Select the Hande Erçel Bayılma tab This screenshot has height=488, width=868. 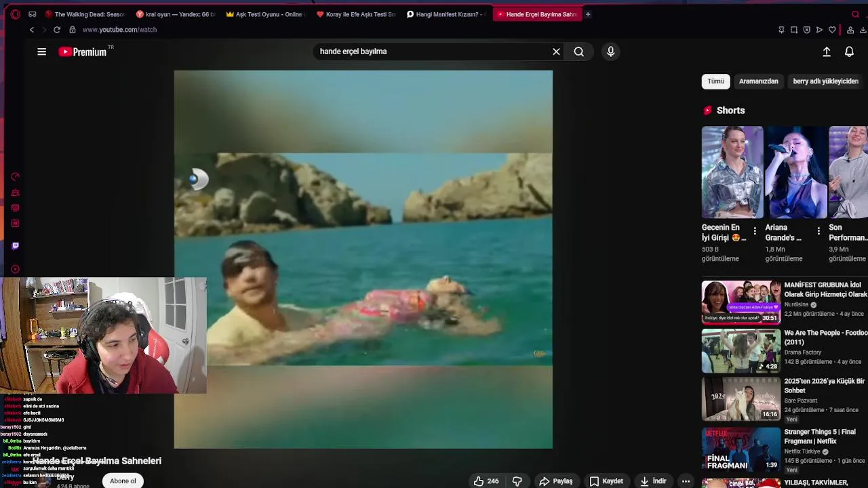[x=536, y=14]
